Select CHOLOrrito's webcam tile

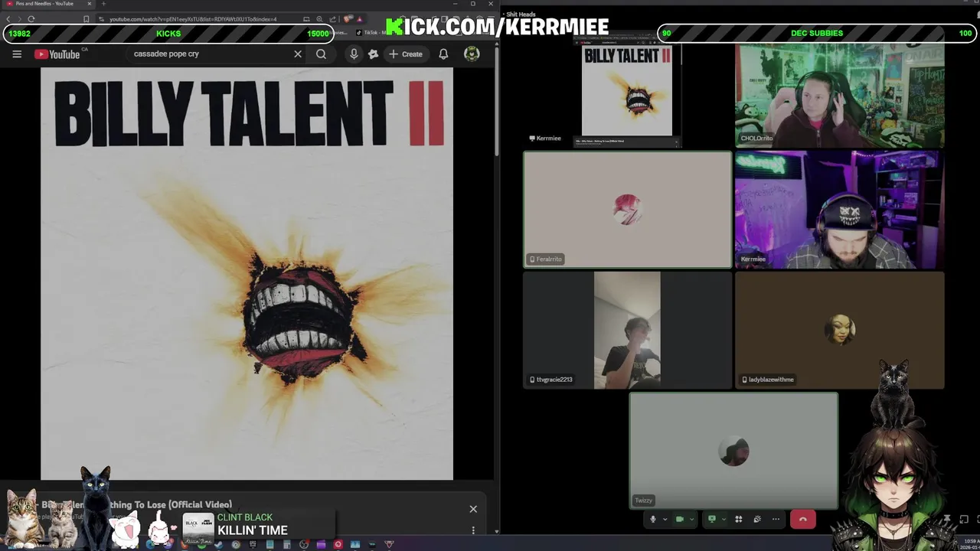(840, 95)
